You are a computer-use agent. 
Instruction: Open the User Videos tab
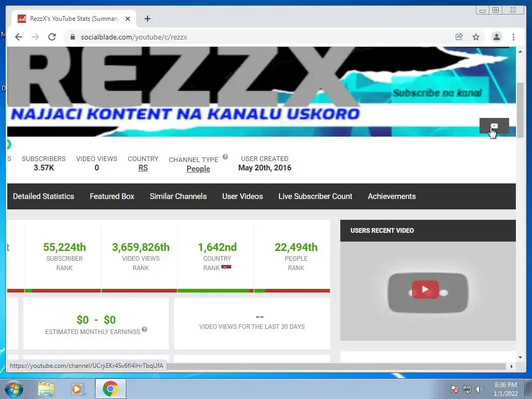pos(243,196)
